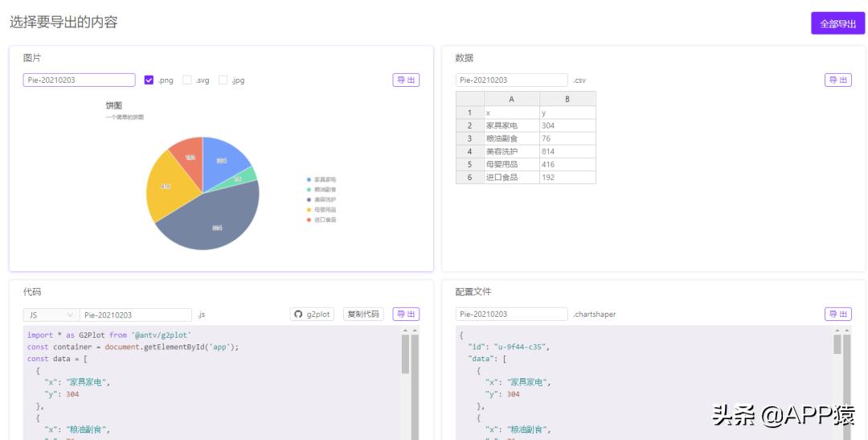Click the "id": "u-9f44-c35" config line

point(509,347)
